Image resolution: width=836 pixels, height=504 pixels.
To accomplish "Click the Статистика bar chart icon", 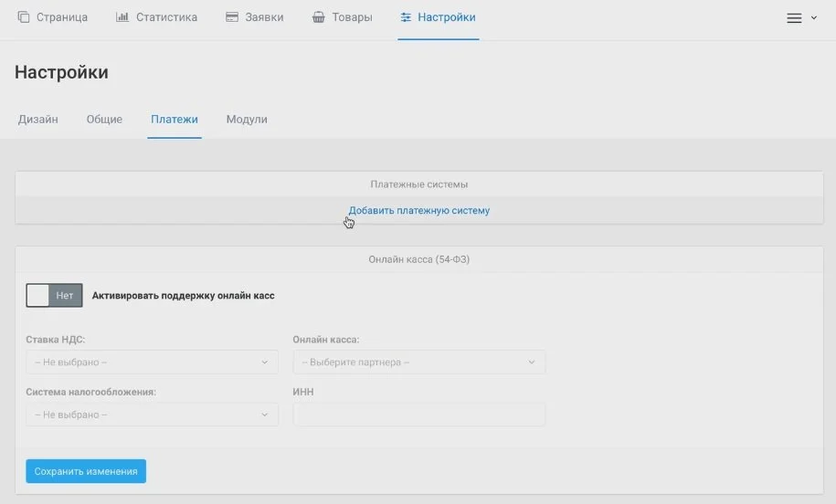I will point(122,17).
